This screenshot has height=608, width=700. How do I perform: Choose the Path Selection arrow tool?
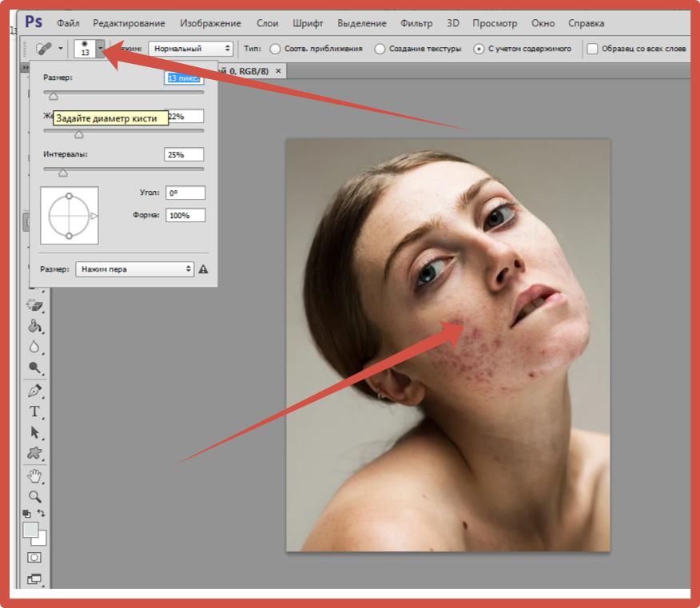pos(34,432)
